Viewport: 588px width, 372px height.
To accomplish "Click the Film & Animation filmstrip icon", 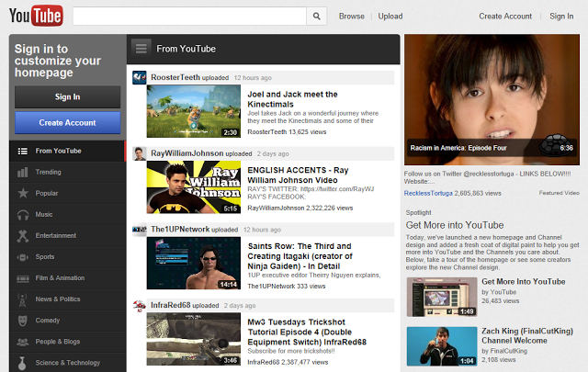I will pyautogui.click(x=23, y=278).
